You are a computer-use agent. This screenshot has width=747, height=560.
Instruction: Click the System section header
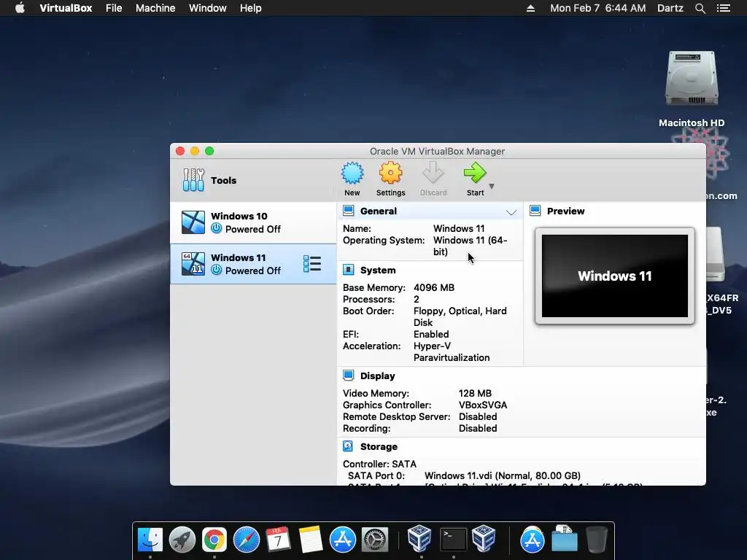(378, 270)
